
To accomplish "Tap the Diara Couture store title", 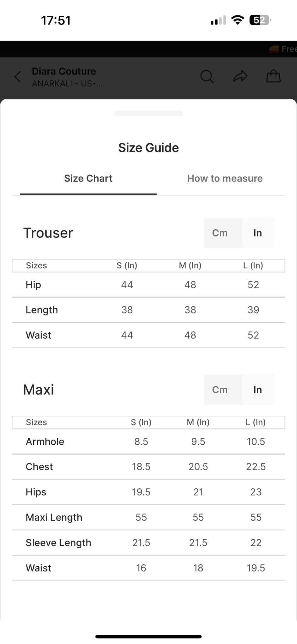I will (64, 71).
